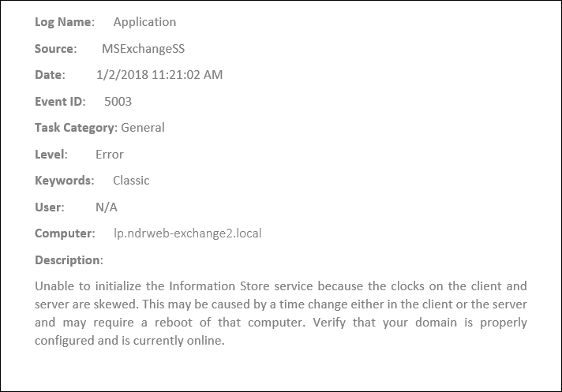Screen dimensions: 562x392
Task: Click the Task Category label
Action: click(76, 128)
